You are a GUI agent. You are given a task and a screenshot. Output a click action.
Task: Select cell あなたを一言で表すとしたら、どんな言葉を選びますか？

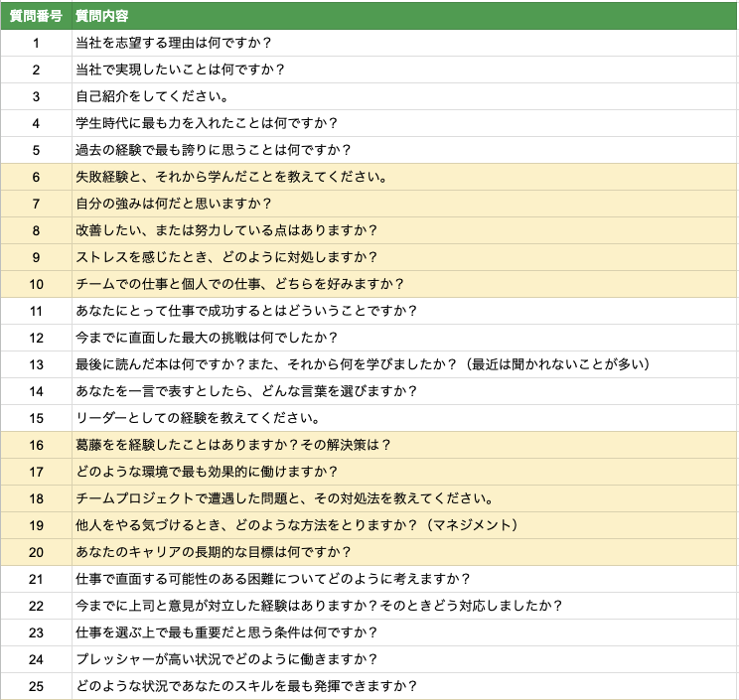point(405,391)
